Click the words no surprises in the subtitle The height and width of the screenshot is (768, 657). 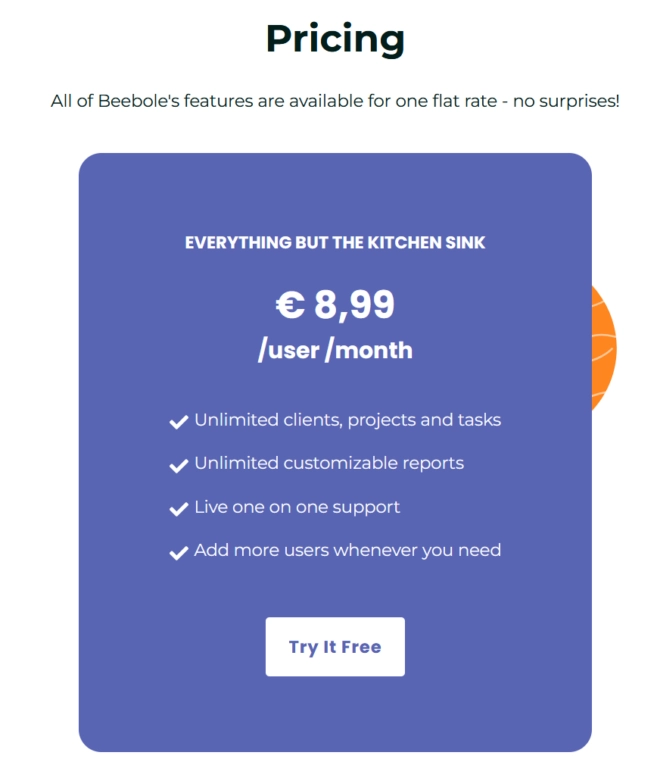pos(566,102)
